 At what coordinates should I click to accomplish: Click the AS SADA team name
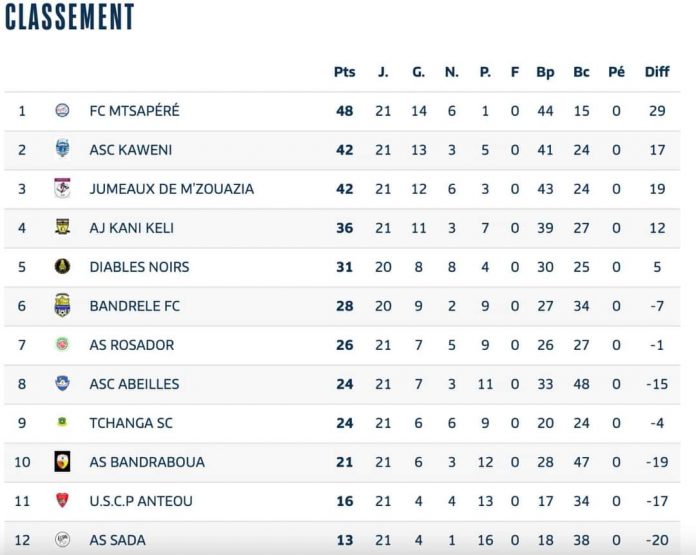118,540
